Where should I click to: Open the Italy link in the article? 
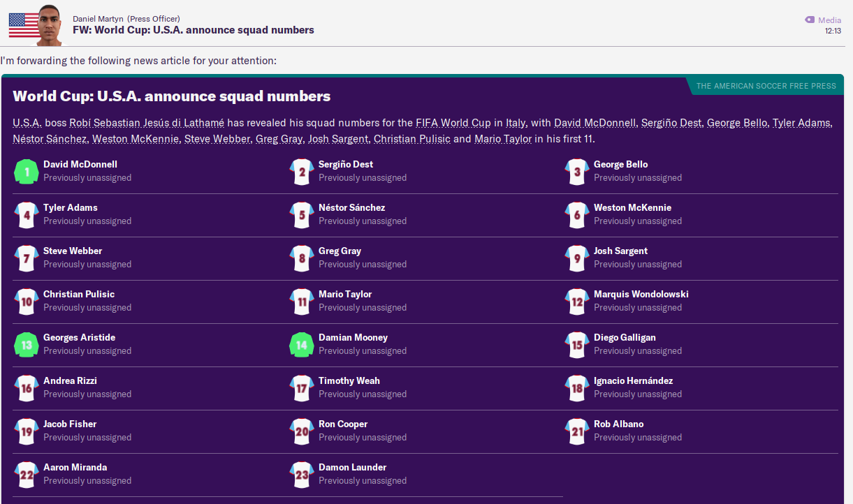[516, 123]
